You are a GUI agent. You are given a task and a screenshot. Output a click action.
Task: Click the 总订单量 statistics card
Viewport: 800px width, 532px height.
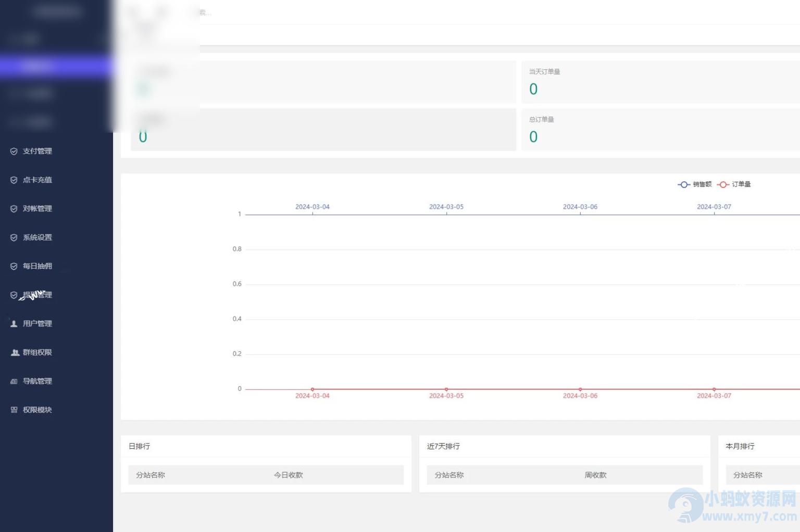660,130
